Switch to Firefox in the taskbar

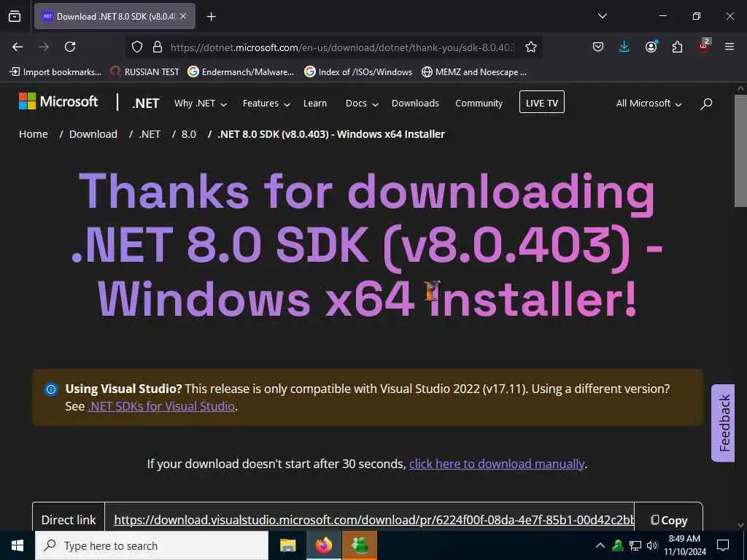click(x=323, y=545)
